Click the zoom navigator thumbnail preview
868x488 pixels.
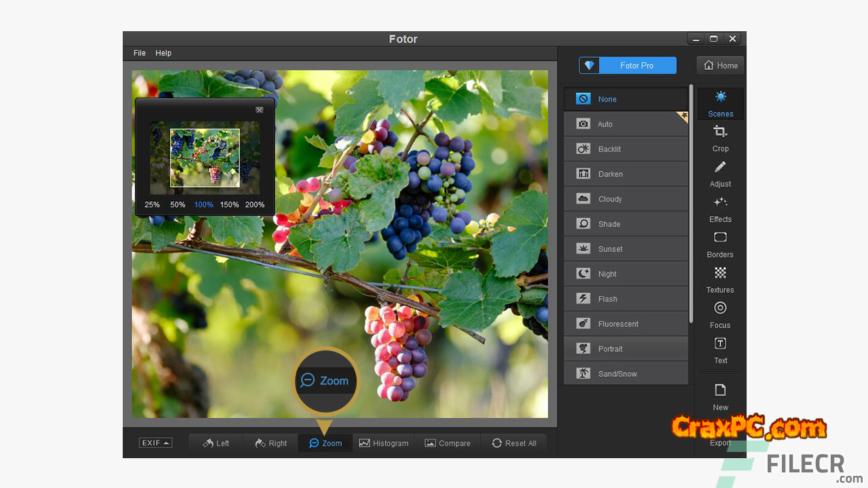tap(205, 157)
